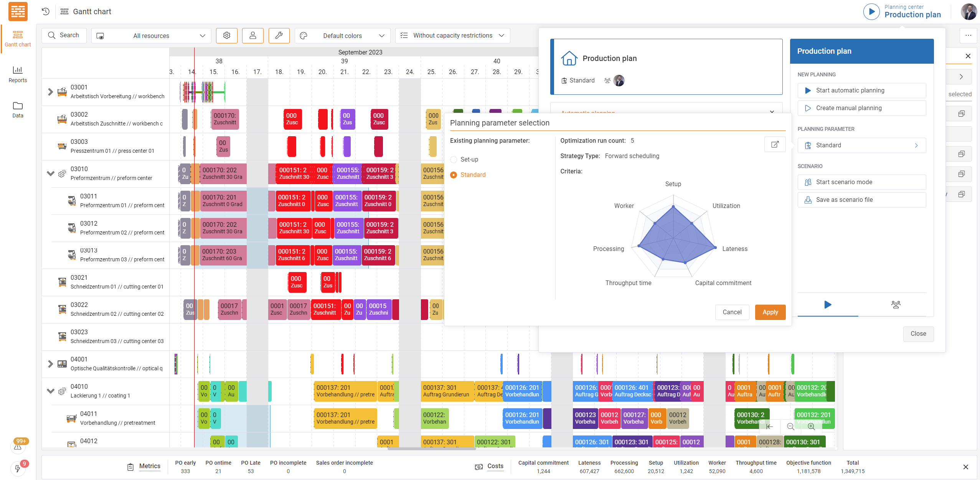Viewport: 980px width, 480px height.
Task: Select the Set-up planning parameter radio
Action: coord(454,159)
